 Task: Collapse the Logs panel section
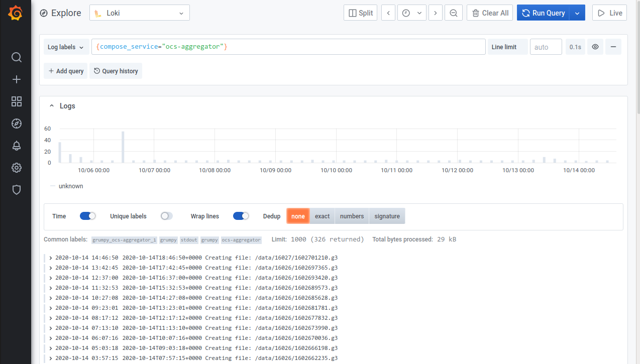52,106
